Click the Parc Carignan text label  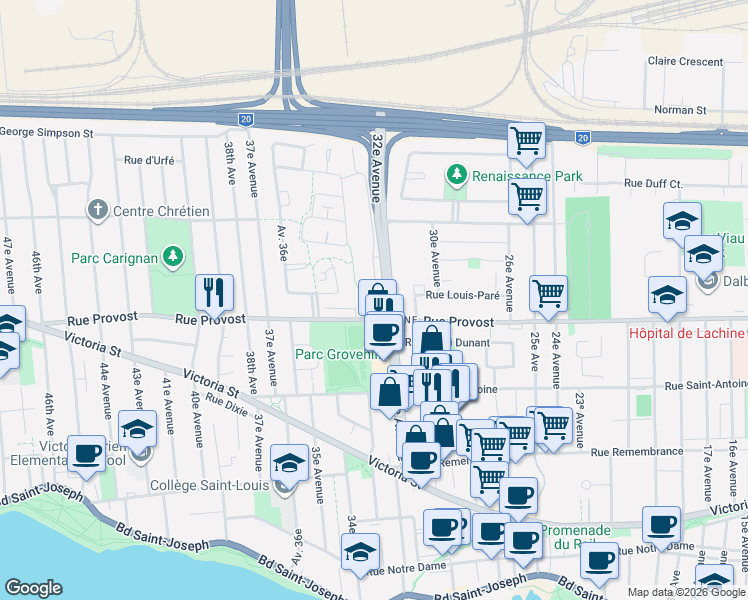coord(114,259)
